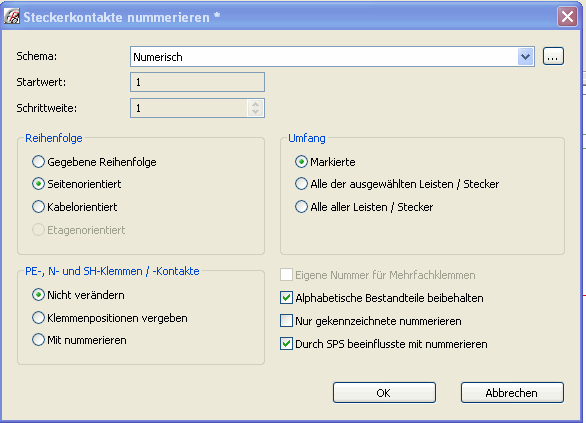Select Gegebene Reihenfolge radio button
The image size is (586, 423).
38,162
